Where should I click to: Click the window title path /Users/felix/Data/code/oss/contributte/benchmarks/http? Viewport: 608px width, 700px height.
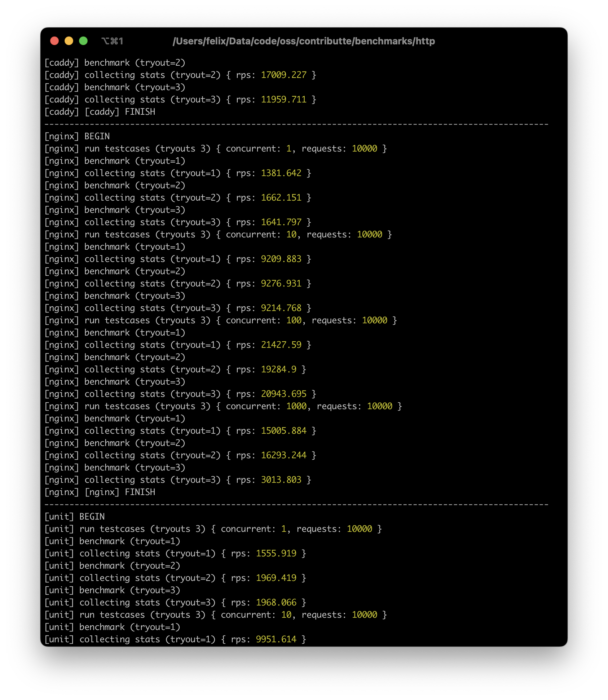pyautogui.click(x=304, y=41)
